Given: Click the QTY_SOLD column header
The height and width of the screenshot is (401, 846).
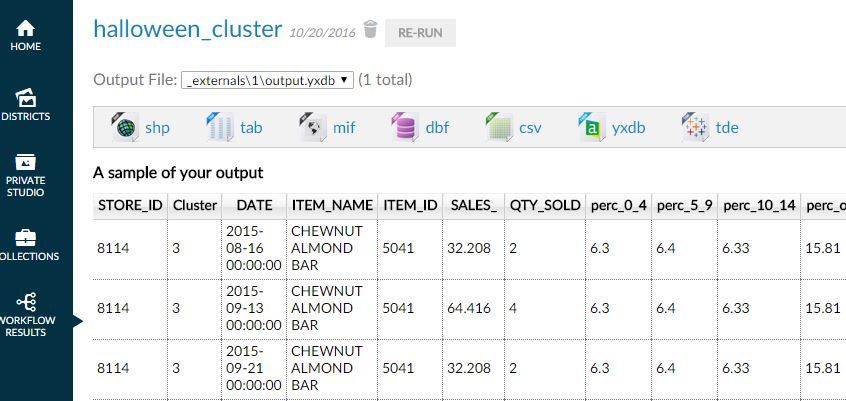Looking at the screenshot, I should click(x=545, y=206).
